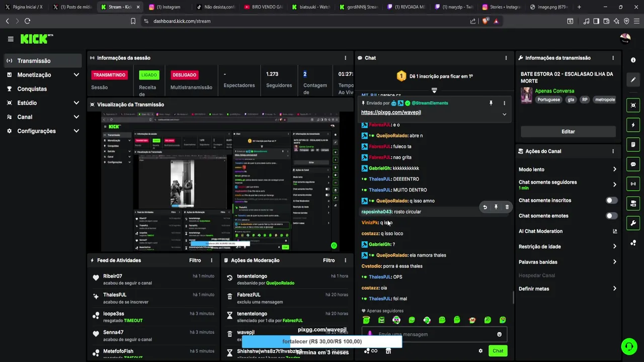
Task: Open options menu of pinned message
Action: (504, 103)
